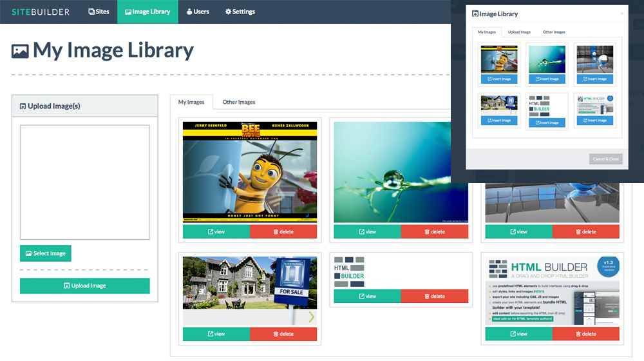Click Cancel & Close in popup
This screenshot has width=644, height=361.
(x=605, y=159)
